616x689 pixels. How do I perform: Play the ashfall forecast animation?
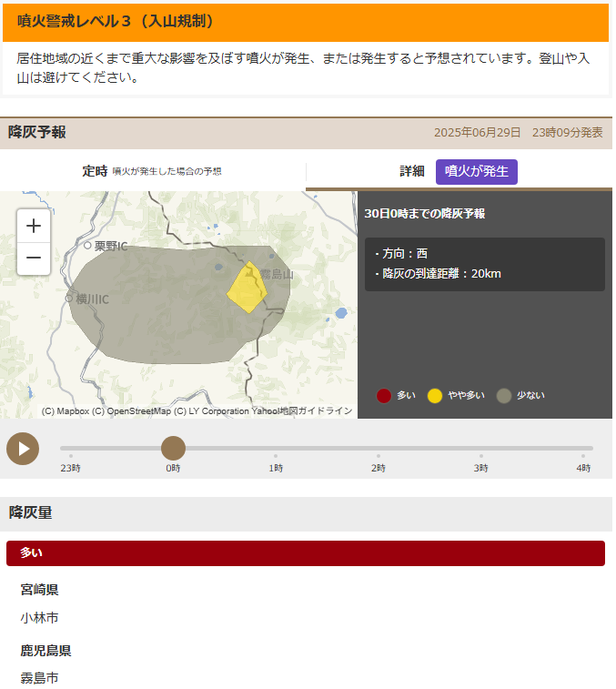click(x=23, y=449)
